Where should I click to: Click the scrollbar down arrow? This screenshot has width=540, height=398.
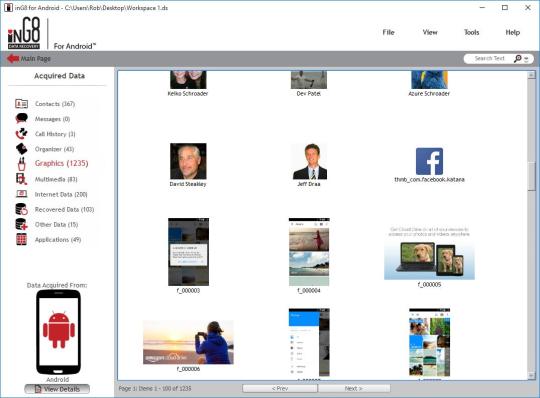[x=531, y=376]
